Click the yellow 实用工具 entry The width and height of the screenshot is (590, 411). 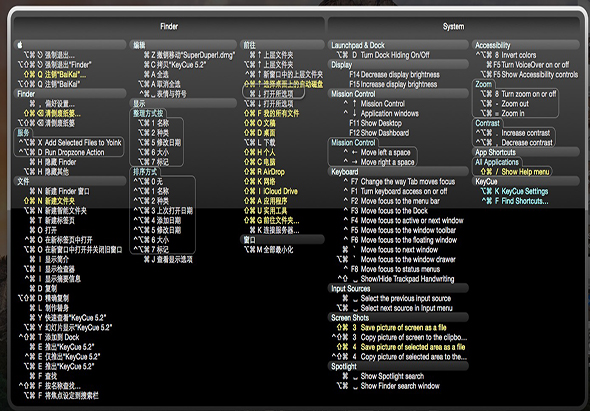[x=266, y=211]
